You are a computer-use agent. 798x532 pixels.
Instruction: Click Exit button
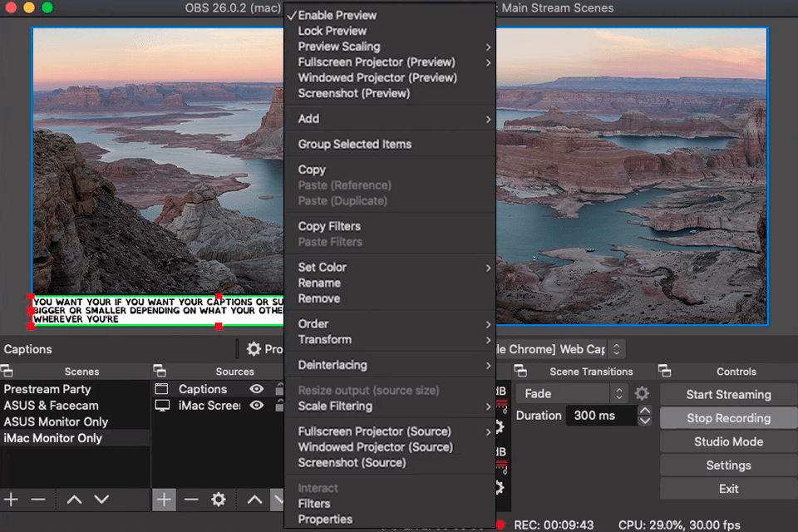click(729, 489)
